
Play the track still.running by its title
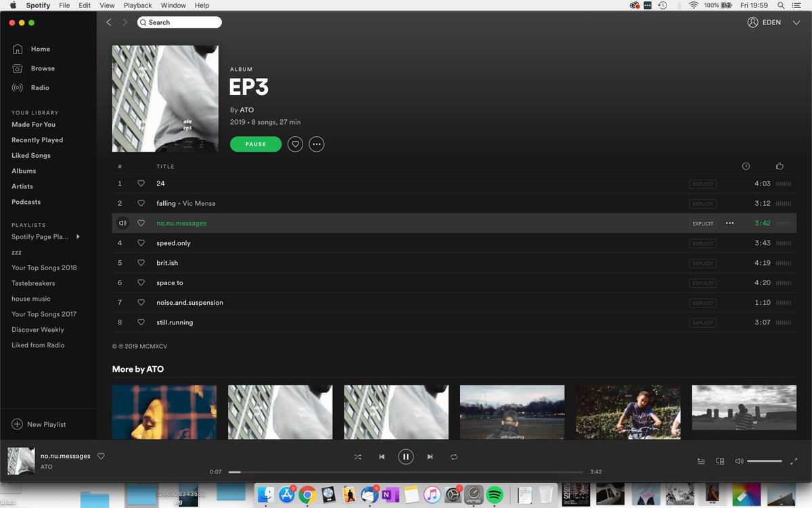[x=175, y=322]
